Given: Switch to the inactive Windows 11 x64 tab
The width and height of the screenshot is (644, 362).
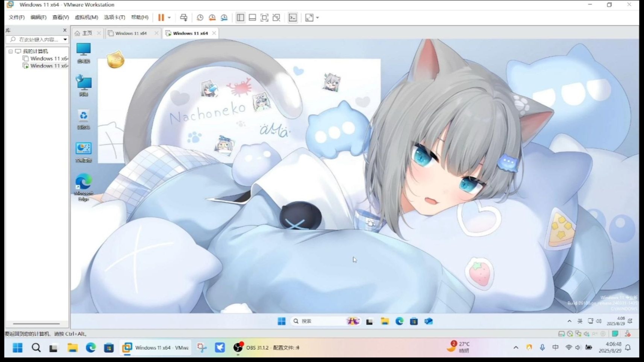Looking at the screenshot, I should coord(131,33).
